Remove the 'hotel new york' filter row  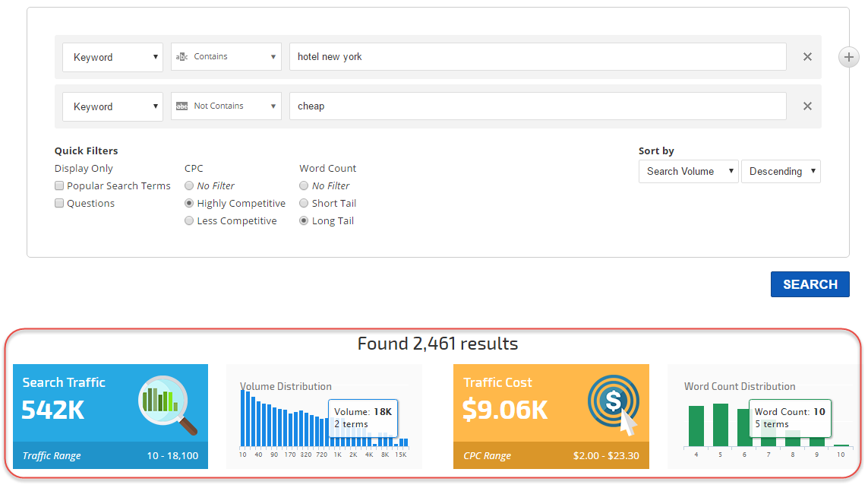click(807, 57)
